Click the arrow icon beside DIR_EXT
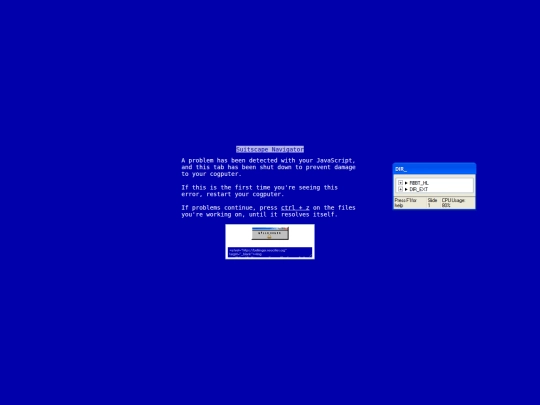The image size is (540, 405). point(406,189)
